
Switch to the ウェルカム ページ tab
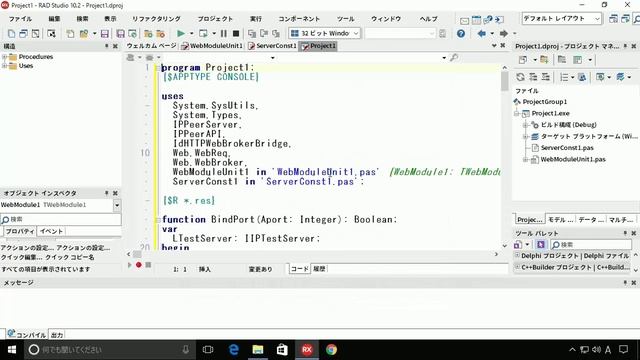pos(151,46)
